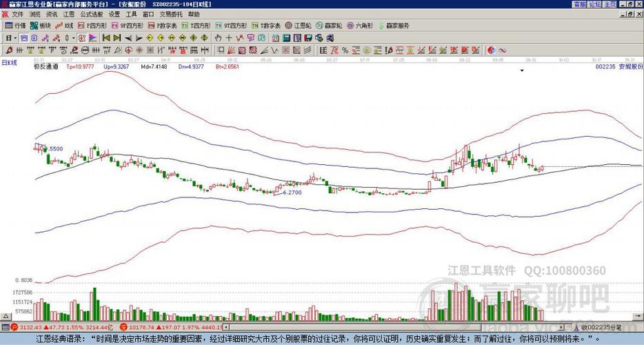Select the crosshair cursor tool
The width and height of the screenshot is (644, 345).
pyautogui.click(x=229, y=38)
